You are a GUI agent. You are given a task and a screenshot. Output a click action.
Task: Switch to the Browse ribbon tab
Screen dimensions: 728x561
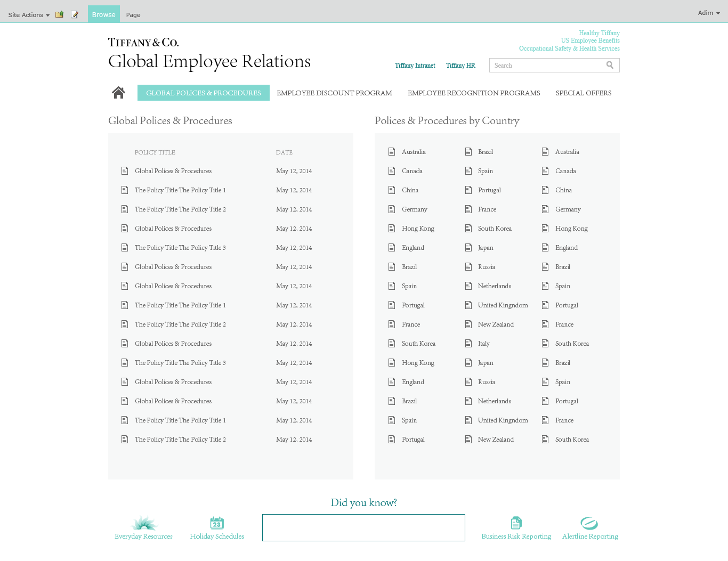(x=104, y=14)
